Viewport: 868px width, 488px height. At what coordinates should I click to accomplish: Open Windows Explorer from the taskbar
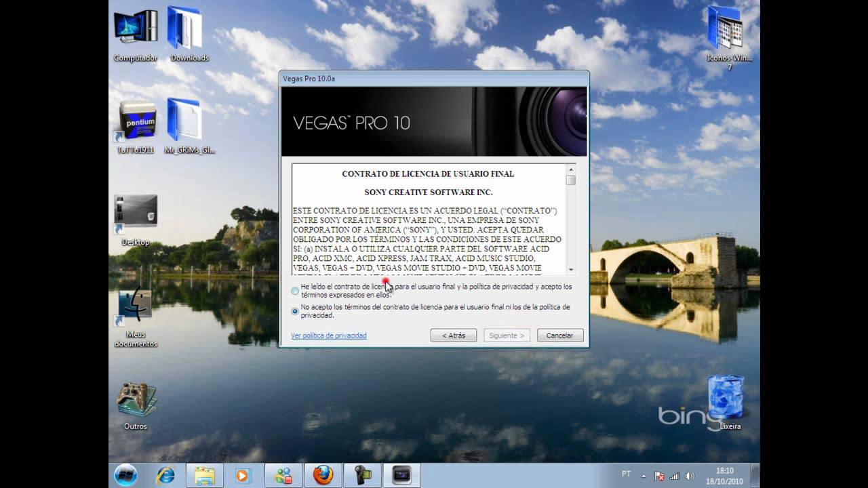tap(204, 475)
